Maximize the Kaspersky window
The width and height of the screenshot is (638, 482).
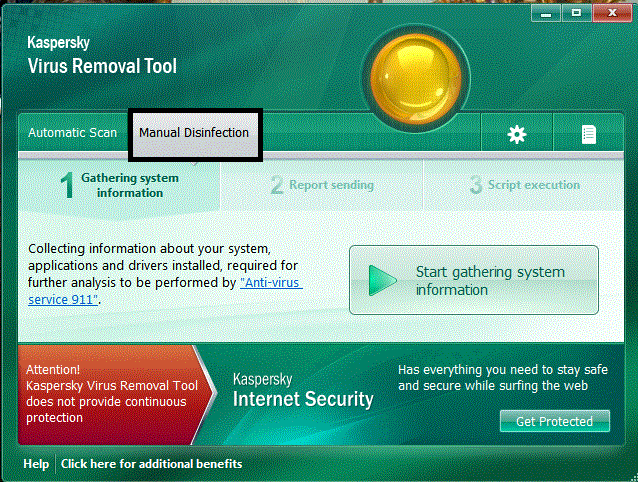(x=577, y=13)
